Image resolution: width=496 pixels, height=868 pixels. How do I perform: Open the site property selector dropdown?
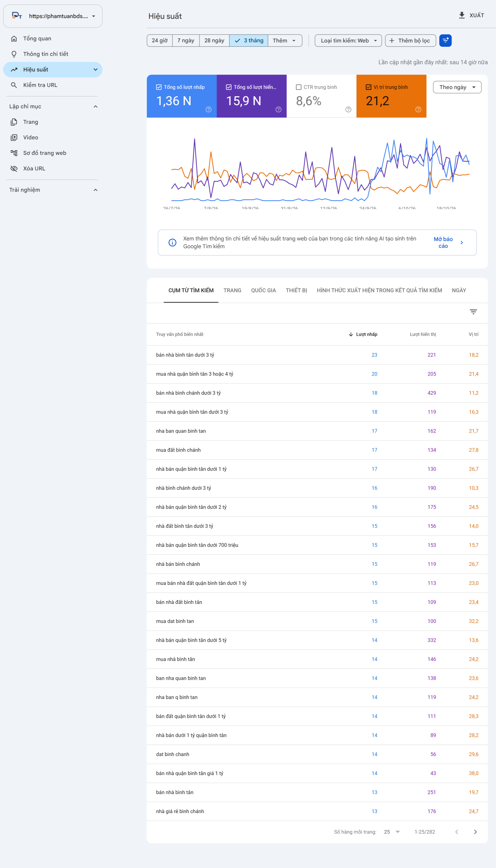[x=53, y=16]
